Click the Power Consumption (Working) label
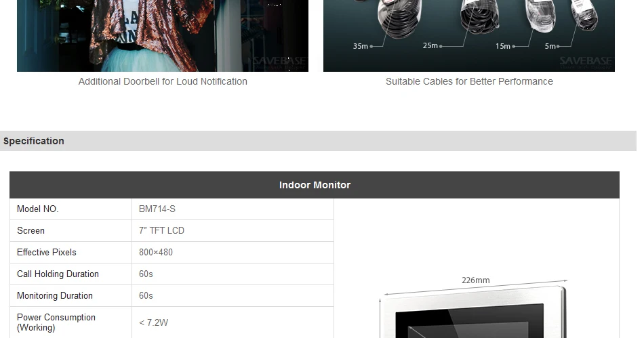This screenshot has width=644, height=338. (56, 322)
